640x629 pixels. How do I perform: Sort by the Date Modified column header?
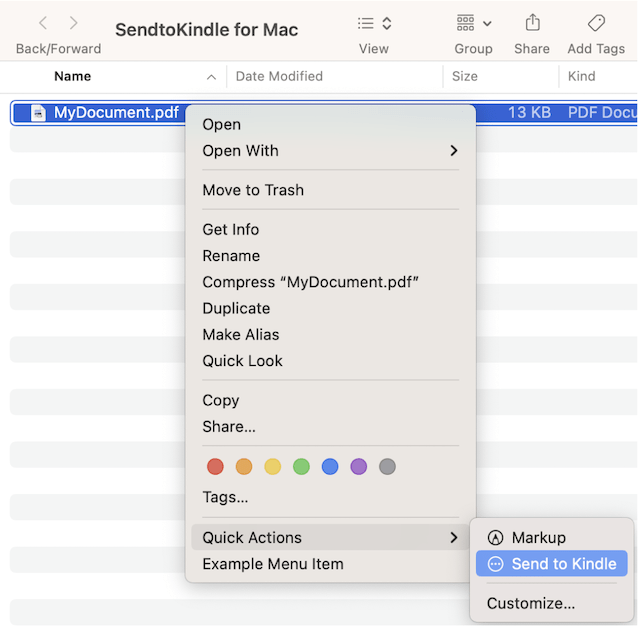[x=280, y=76]
